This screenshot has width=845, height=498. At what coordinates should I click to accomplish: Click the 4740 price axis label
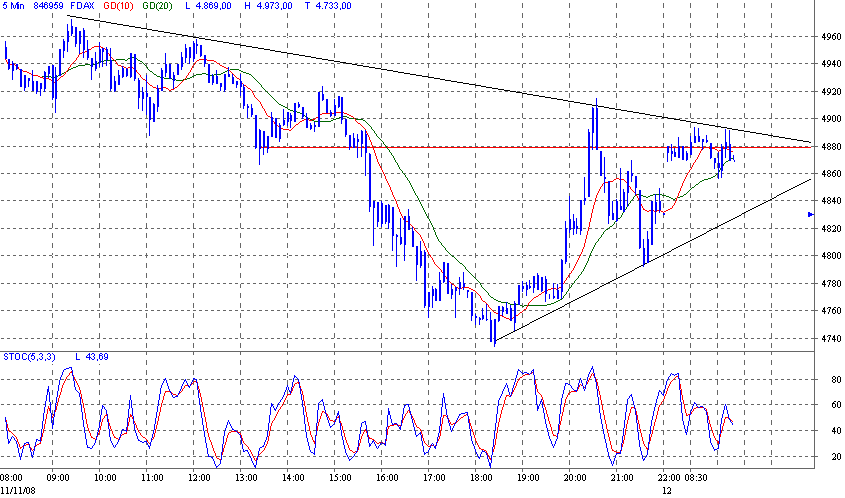[x=830, y=338]
